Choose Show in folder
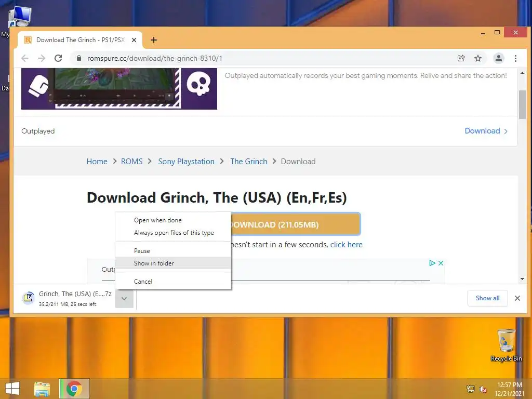The image size is (532, 399). point(173,263)
